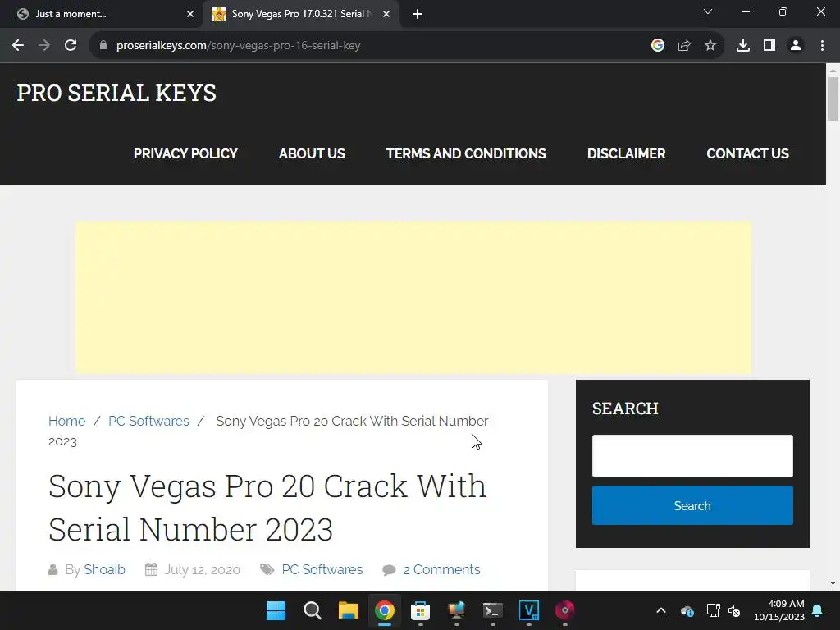Click the Chrome taskbar icon
840x630 pixels.
tap(384, 610)
